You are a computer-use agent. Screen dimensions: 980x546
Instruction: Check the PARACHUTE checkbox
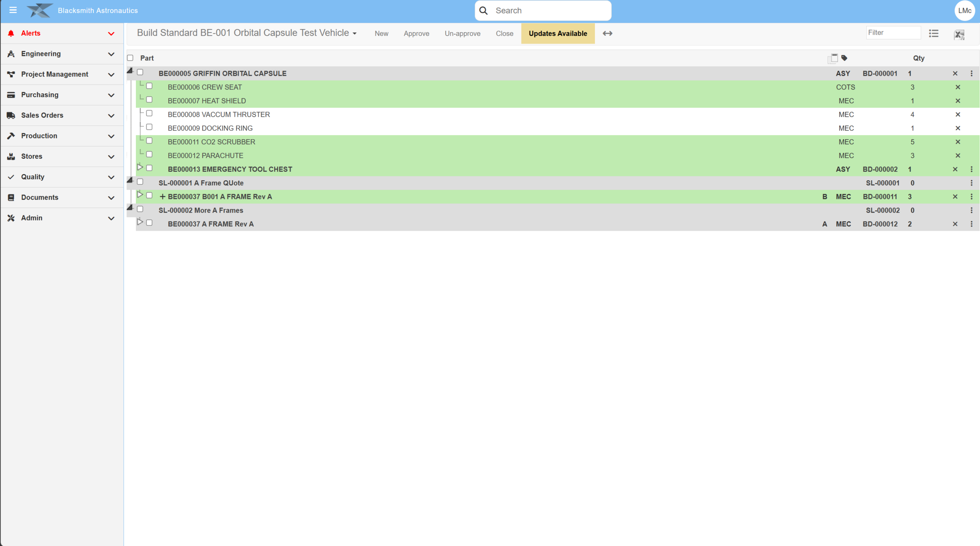coord(149,155)
